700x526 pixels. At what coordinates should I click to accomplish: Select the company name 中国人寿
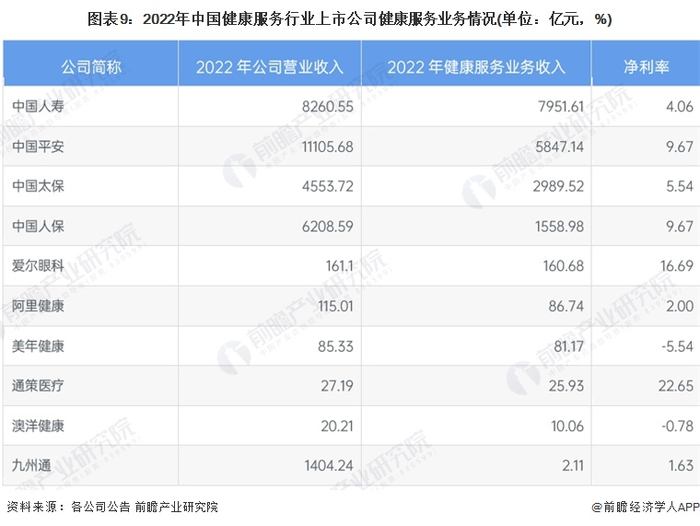point(38,106)
